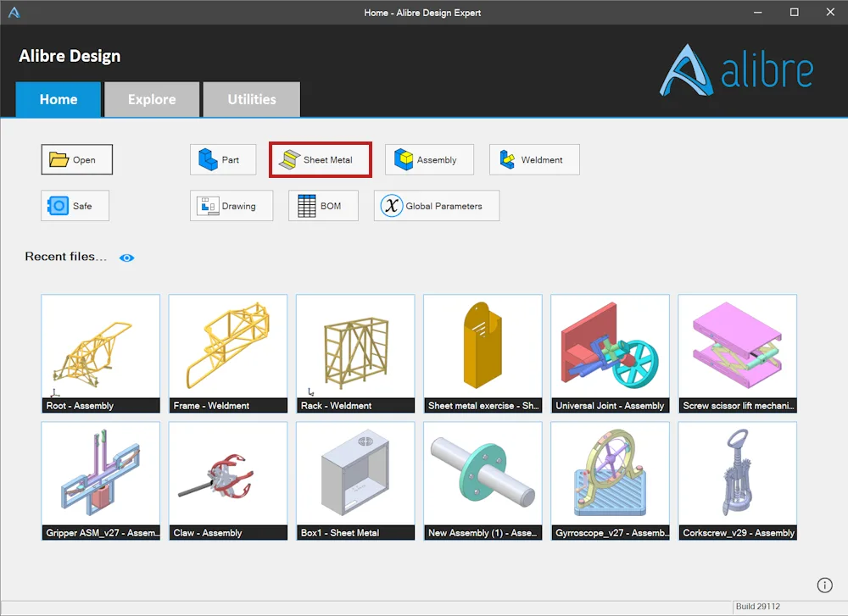
Task: Create a new Part
Action: pos(223,159)
